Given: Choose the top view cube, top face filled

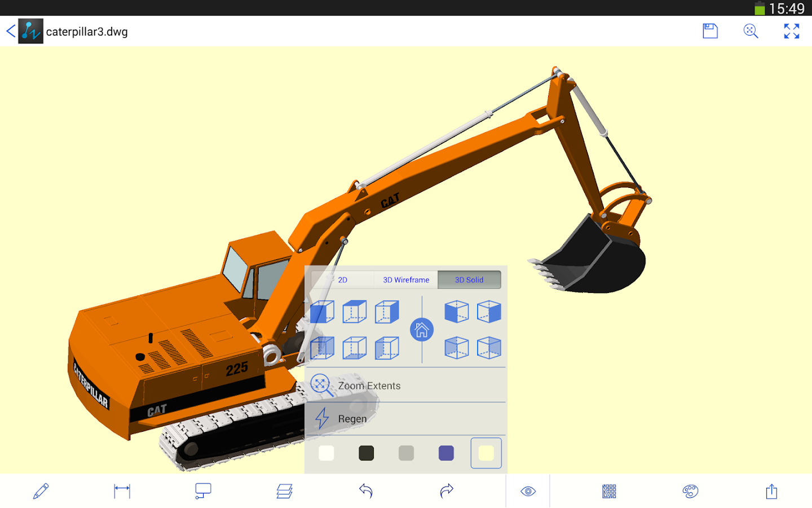Looking at the screenshot, I should click(x=355, y=312).
